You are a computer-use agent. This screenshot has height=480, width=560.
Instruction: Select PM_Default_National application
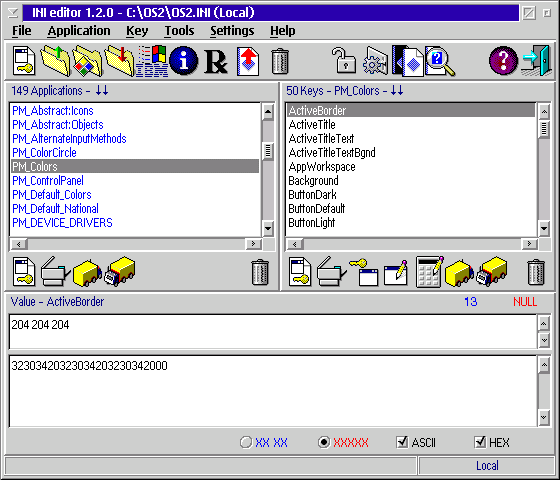(x=135, y=209)
